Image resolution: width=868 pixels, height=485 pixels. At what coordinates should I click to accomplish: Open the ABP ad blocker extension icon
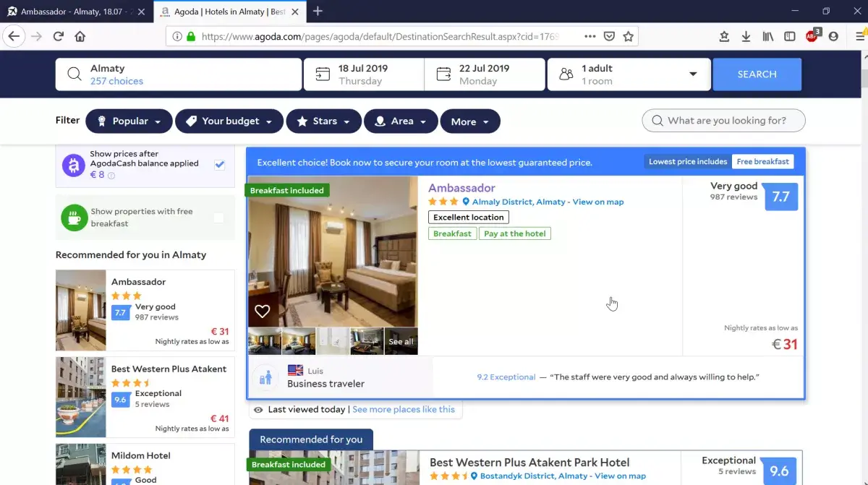[x=812, y=36]
